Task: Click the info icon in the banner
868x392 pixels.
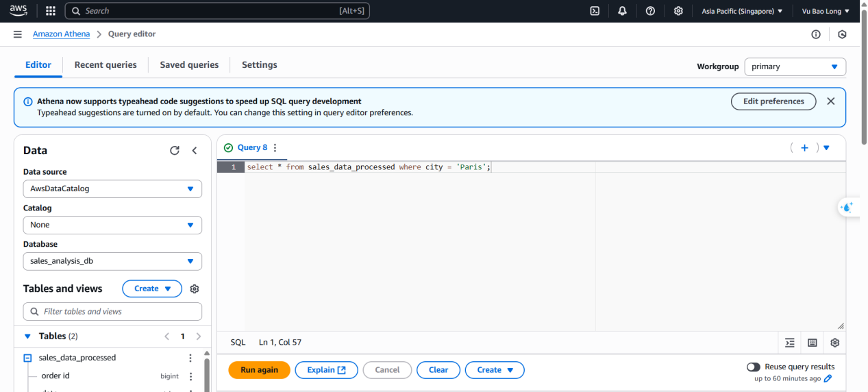Action: [x=28, y=101]
